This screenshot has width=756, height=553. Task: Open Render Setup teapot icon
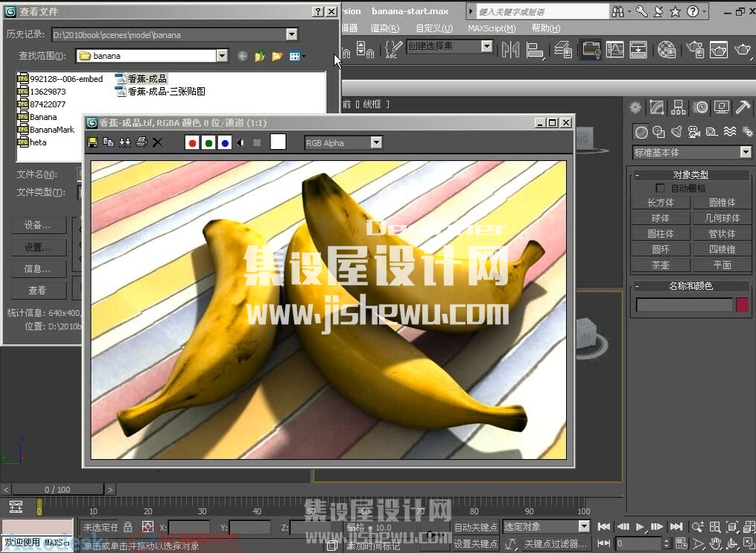click(695, 49)
